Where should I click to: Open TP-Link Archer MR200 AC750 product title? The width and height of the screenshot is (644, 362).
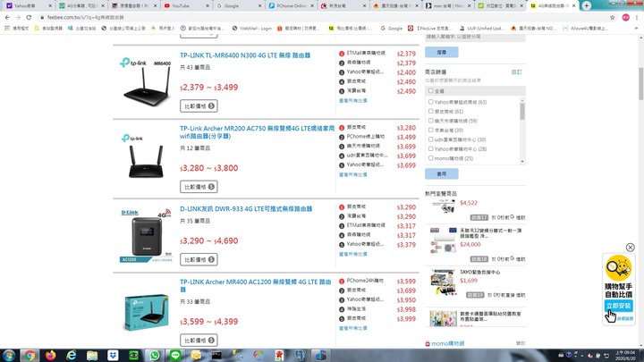[x=257, y=132]
